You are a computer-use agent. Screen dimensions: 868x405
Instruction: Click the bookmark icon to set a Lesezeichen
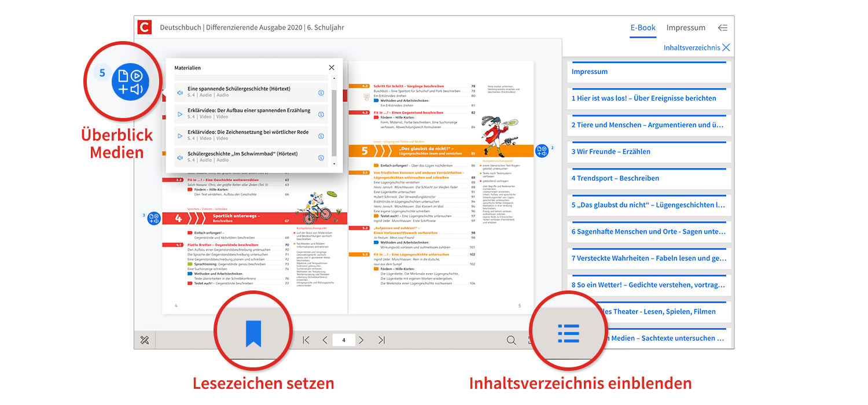coord(253,333)
